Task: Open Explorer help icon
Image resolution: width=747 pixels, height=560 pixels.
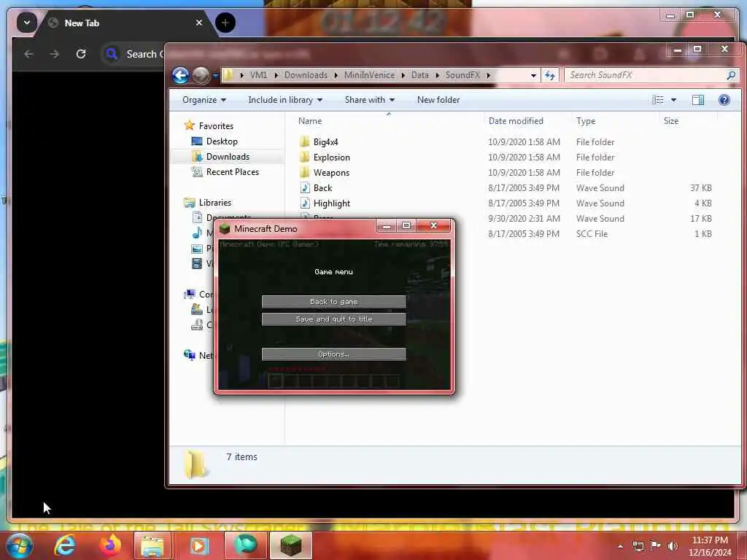Action: pos(724,100)
